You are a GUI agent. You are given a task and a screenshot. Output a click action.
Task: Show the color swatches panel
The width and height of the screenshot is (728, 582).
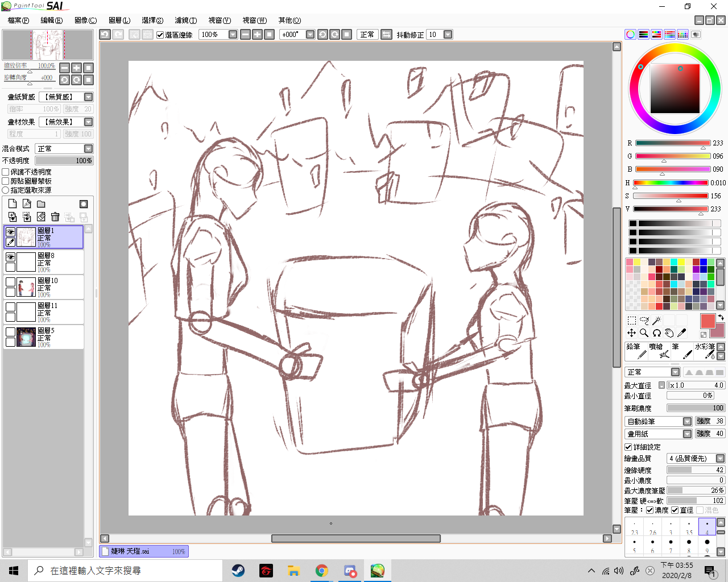coord(682,35)
